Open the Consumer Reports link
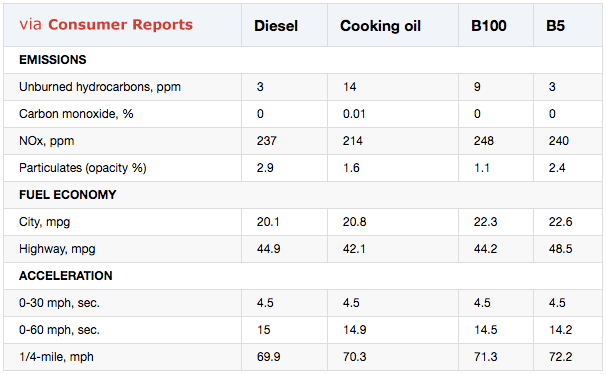This screenshot has height=374, width=606. coord(120,25)
